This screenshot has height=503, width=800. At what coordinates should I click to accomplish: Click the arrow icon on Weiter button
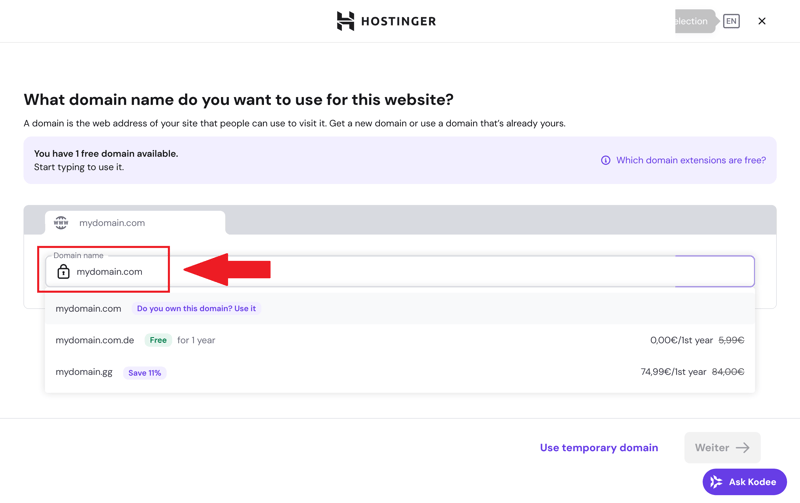click(x=742, y=448)
